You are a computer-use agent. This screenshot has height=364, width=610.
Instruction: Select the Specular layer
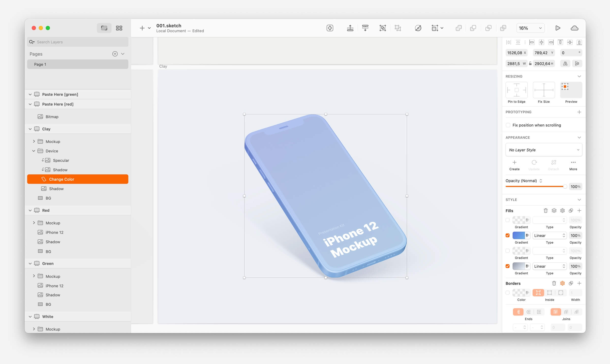pyautogui.click(x=78, y=160)
